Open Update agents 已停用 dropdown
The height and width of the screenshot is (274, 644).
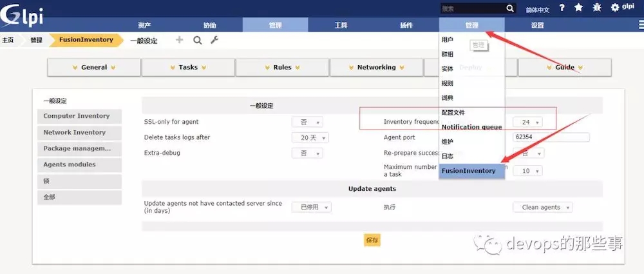pos(311,208)
